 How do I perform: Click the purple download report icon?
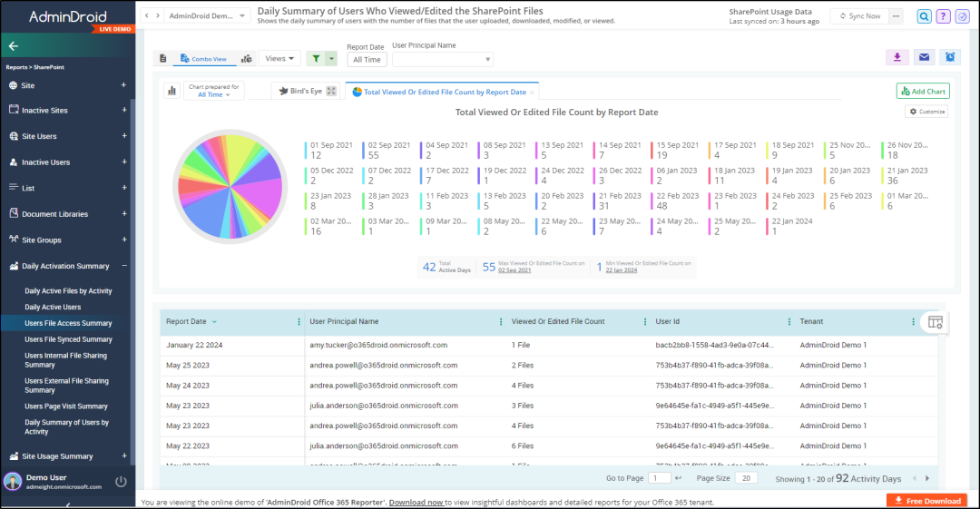[x=897, y=57]
